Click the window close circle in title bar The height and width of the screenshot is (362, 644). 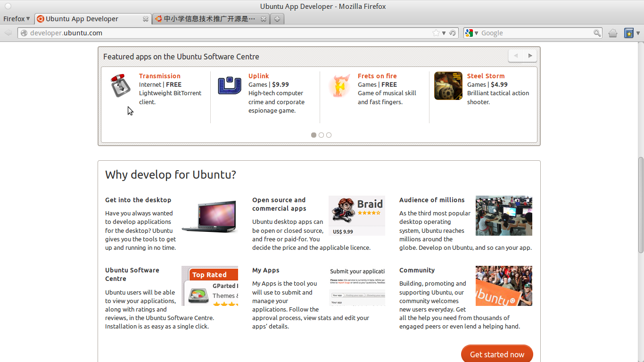tap(8, 6)
